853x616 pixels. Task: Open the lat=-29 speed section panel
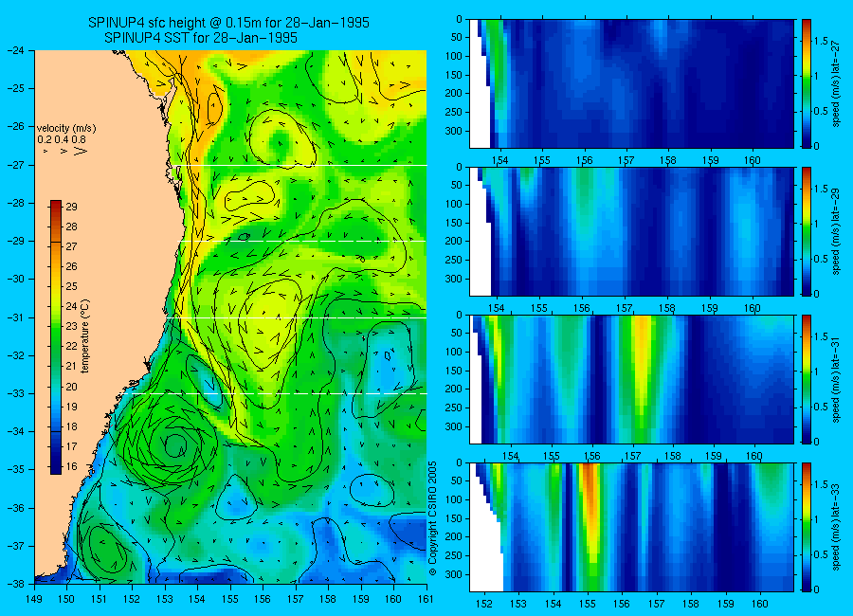[x=631, y=231]
